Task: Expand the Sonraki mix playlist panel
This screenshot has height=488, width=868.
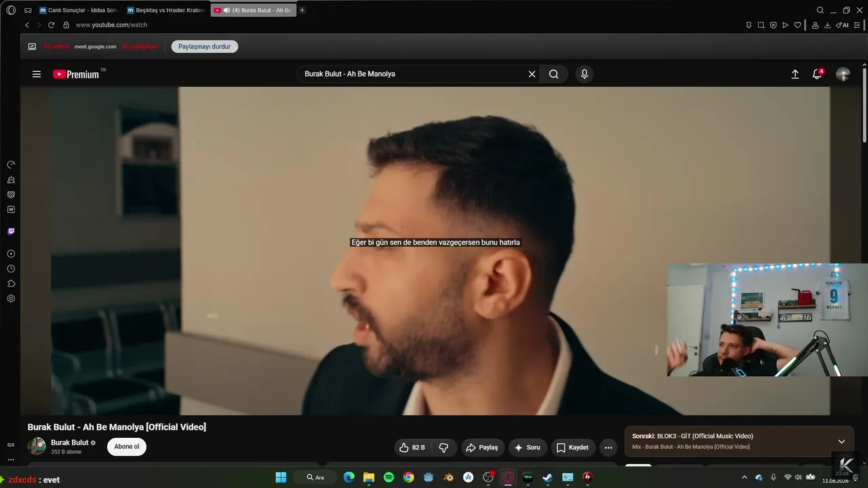Action: tap(842, 441)
